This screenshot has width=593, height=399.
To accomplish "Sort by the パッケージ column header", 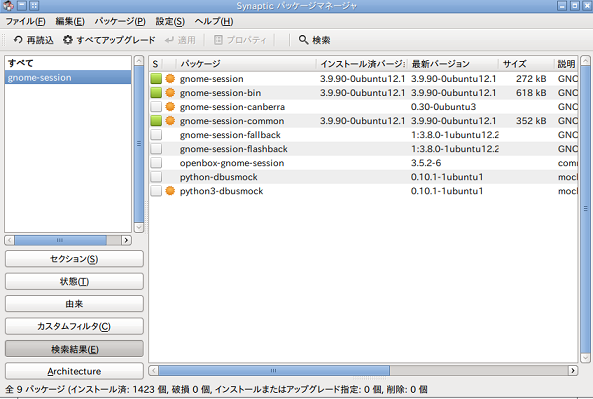I will pos(247,64).
